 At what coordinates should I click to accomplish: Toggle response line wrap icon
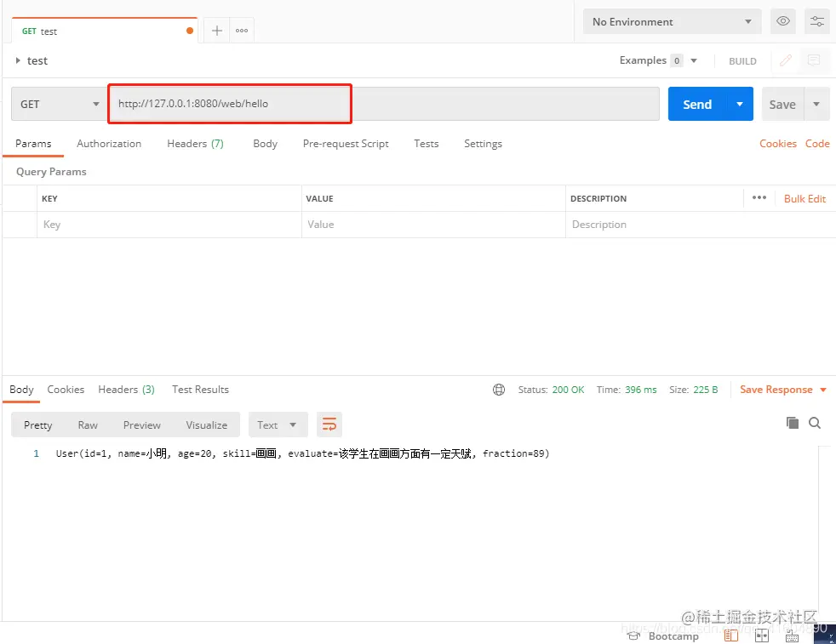(x=329, y=425)
